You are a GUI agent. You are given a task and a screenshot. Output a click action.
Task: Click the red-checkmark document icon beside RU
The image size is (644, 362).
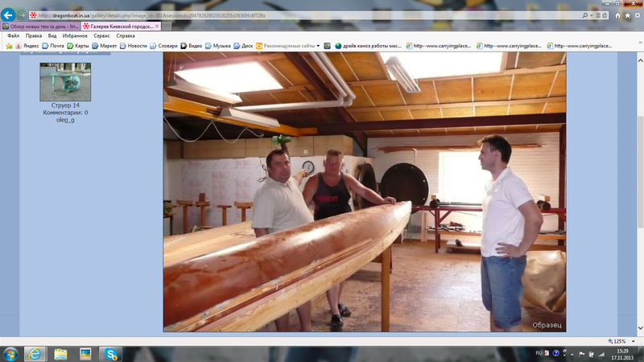click(547, 353)
